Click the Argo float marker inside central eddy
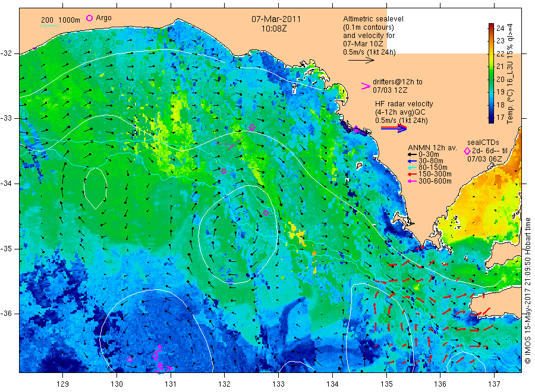The width and height of the screenshot is (535, 392). click(266, 213)
